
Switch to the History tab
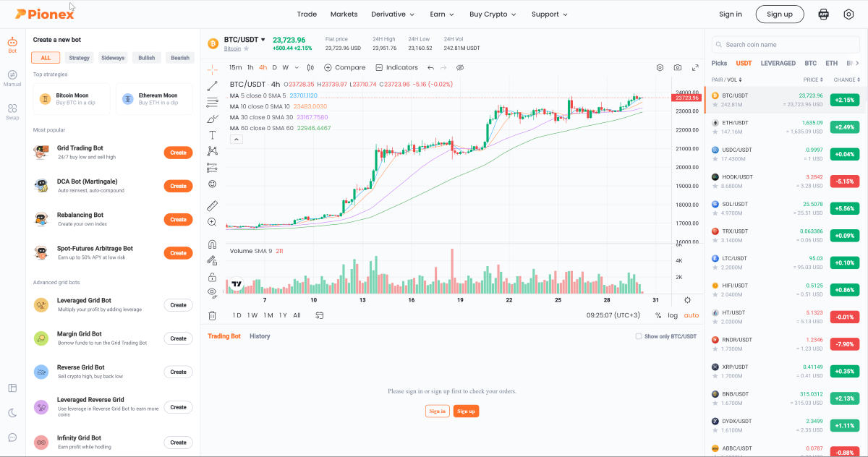pyautogui.click(x=260, y=336)
